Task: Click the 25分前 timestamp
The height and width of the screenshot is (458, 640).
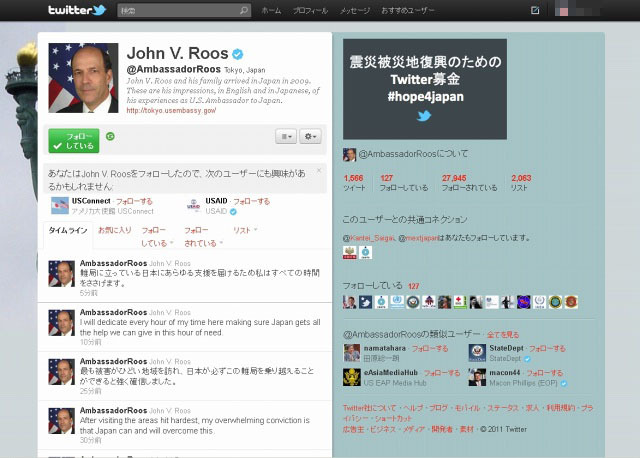Action: (x=91, y=391)
